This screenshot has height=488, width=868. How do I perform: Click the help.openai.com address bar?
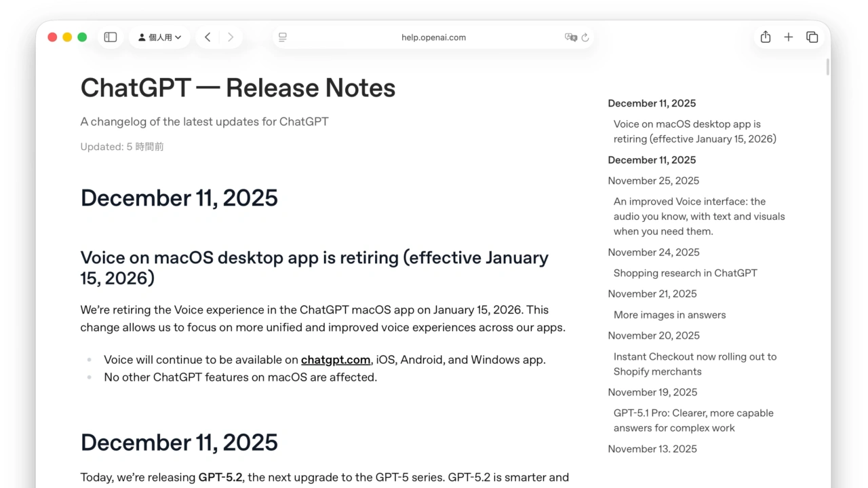[434, 37]
